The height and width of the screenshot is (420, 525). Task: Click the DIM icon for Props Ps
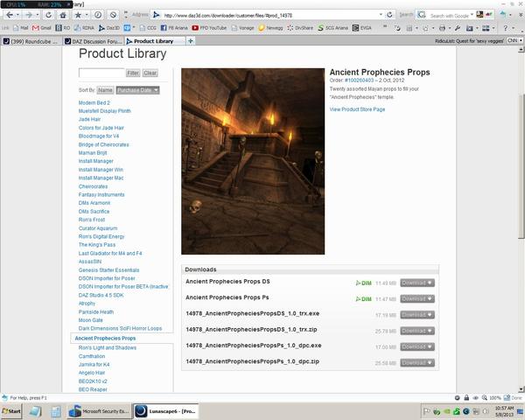(x=364, y=298)
